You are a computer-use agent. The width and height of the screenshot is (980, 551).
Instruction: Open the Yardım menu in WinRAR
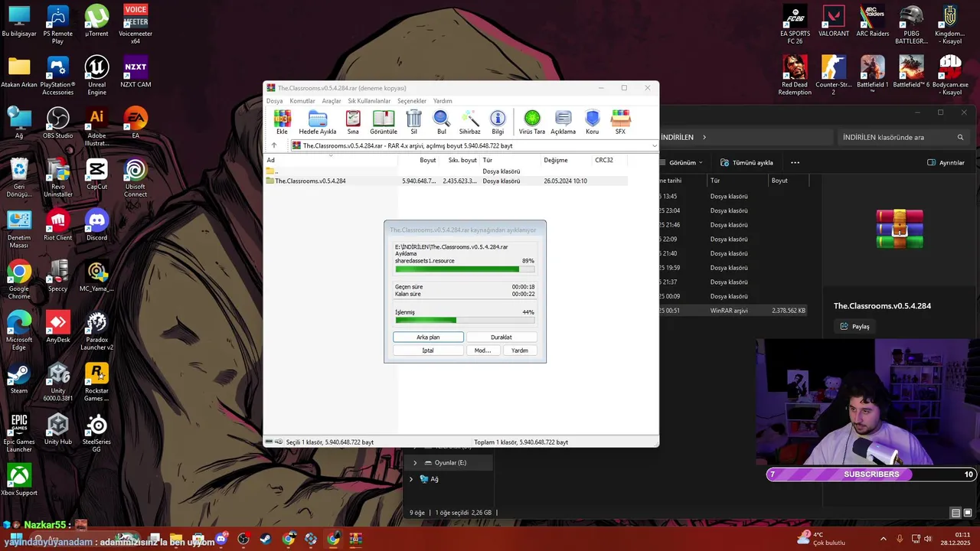[x=443, y=101]
